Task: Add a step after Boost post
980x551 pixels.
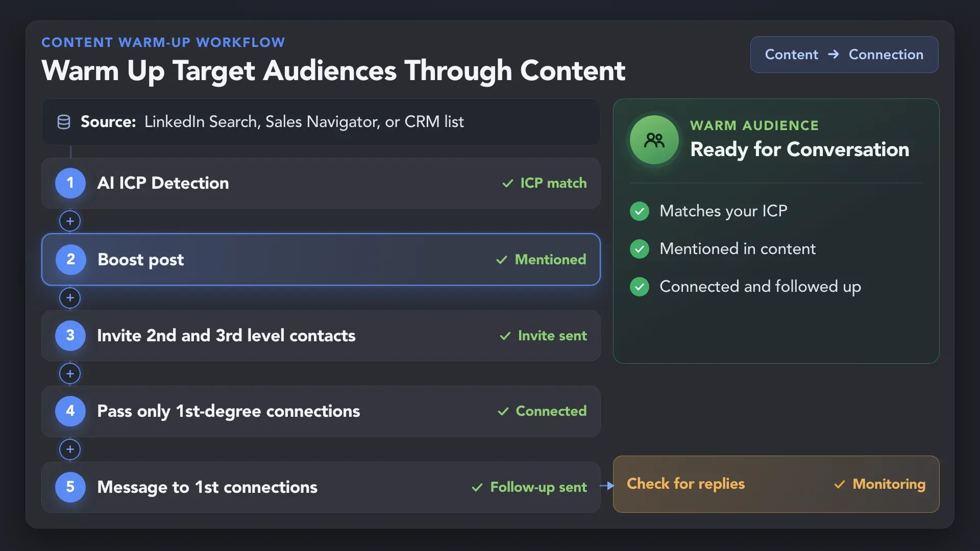Action: tap(70, 298)
